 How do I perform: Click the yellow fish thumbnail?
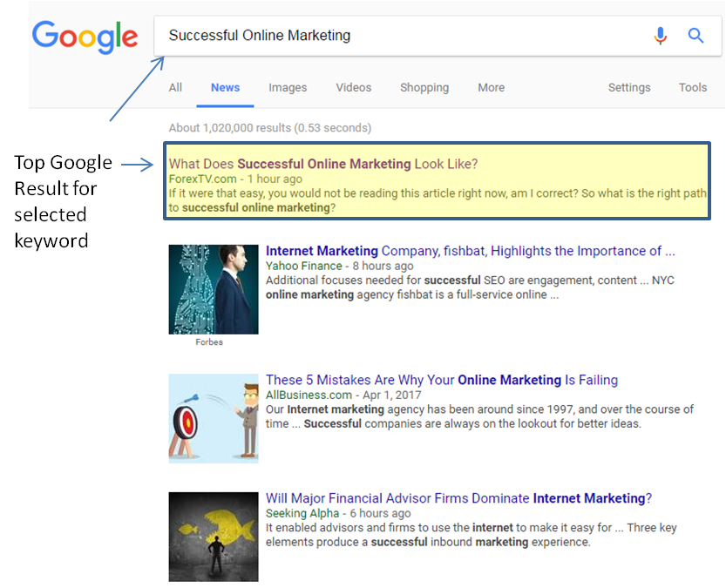tap(214, 537)
